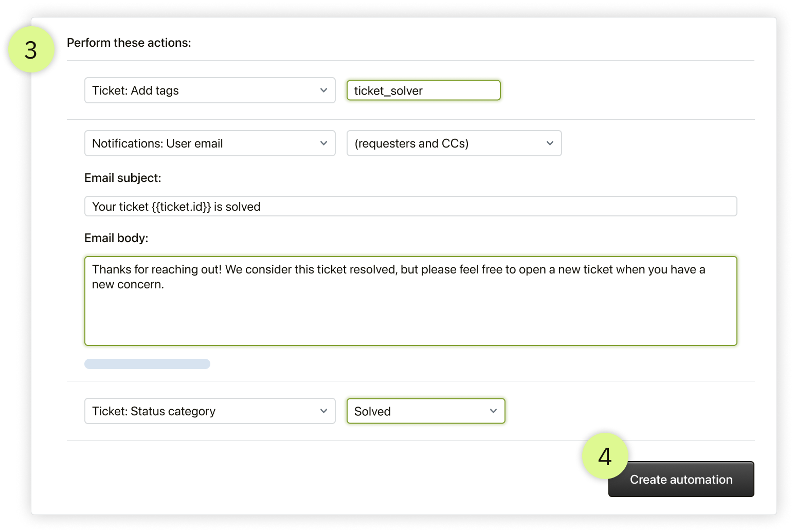Click the Perform these actions heading

pyautogui.click(x=129, y=43)
